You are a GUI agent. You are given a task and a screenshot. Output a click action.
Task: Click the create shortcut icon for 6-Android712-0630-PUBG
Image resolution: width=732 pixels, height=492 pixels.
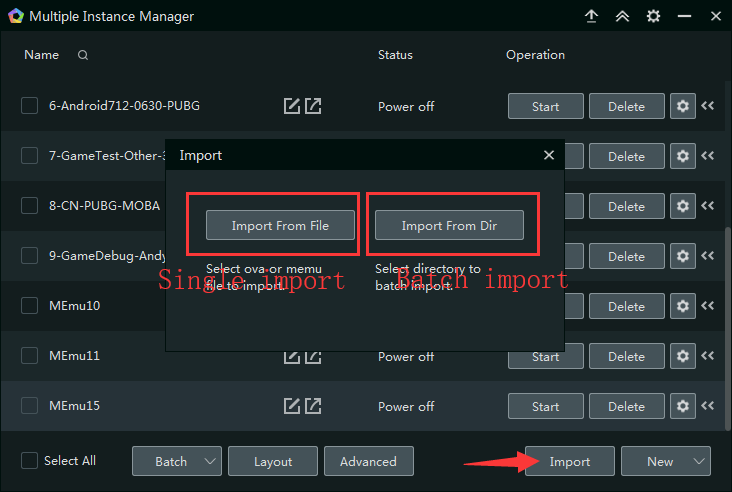pos(313,106)
